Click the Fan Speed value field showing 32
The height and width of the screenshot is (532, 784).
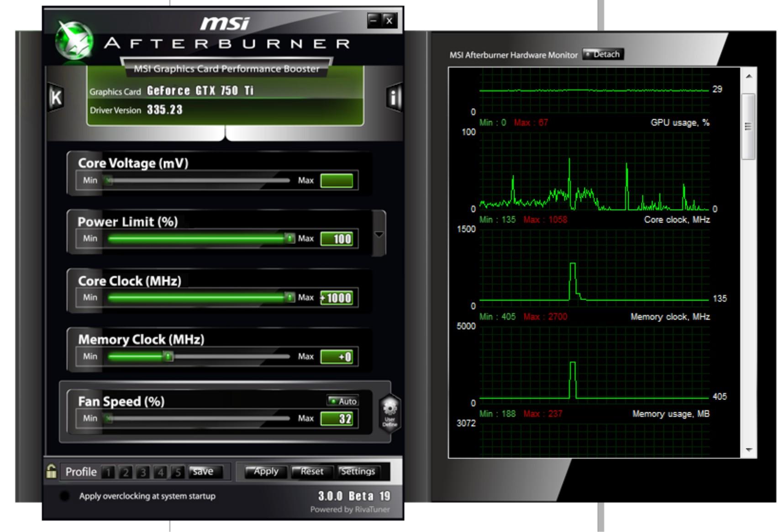click(337, 419)
